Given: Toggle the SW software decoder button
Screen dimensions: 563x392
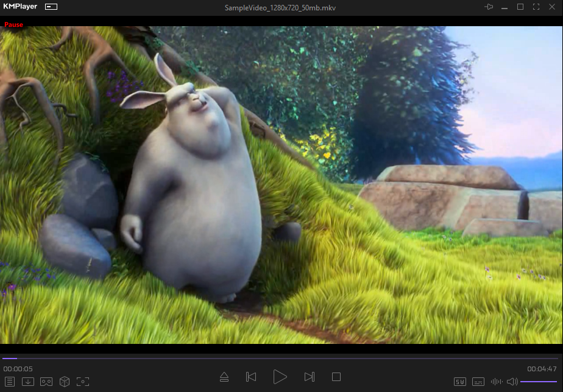Looking at the screenshot, I should (x=460, y=382).
